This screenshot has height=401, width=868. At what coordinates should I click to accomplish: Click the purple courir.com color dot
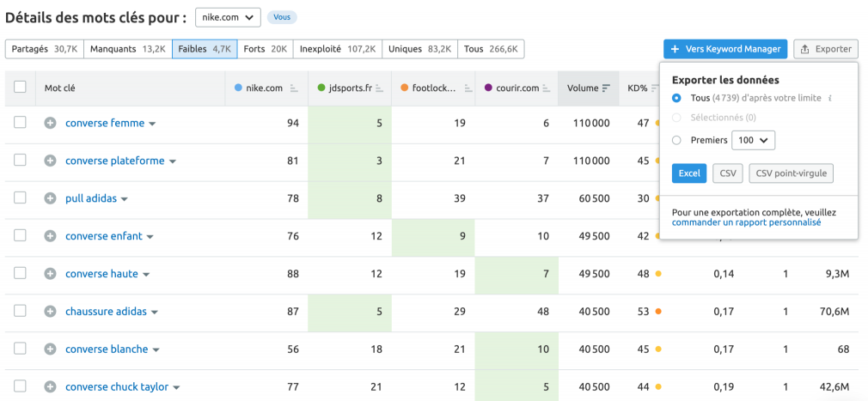pos(488,88)
